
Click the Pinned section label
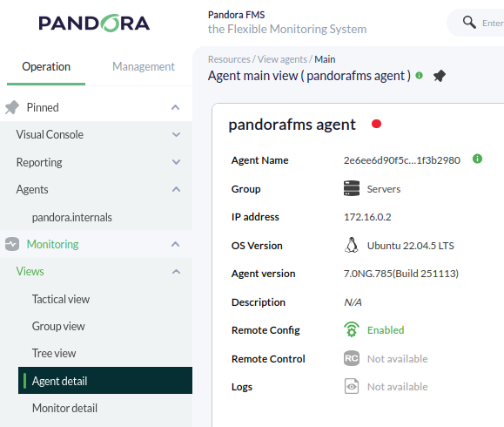(x=43, y=107)
